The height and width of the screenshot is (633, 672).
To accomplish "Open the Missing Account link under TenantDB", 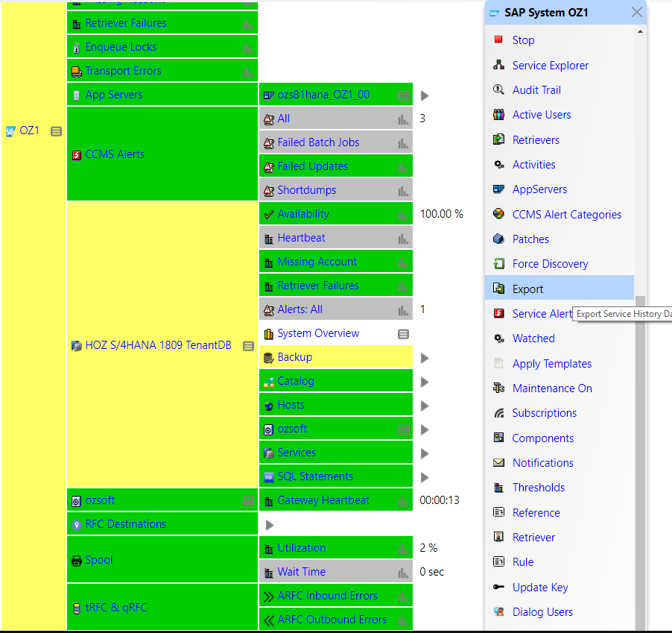I will click(317, 262).
